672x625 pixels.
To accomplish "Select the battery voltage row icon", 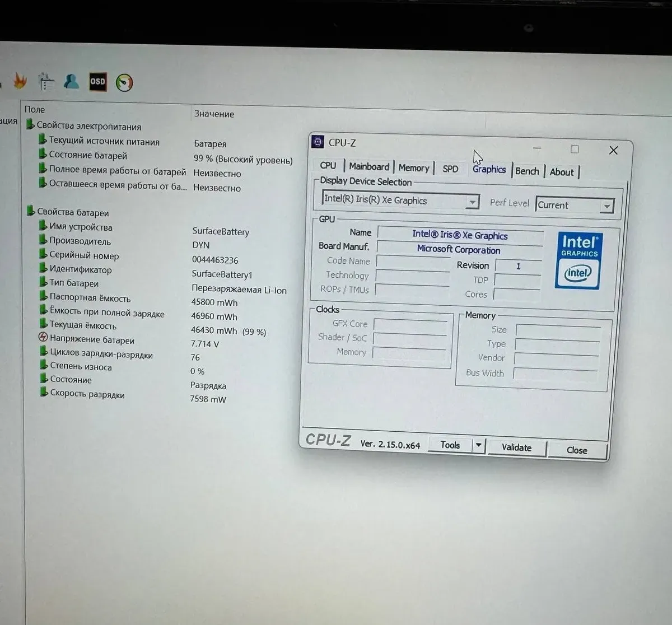I will point(43,337).
